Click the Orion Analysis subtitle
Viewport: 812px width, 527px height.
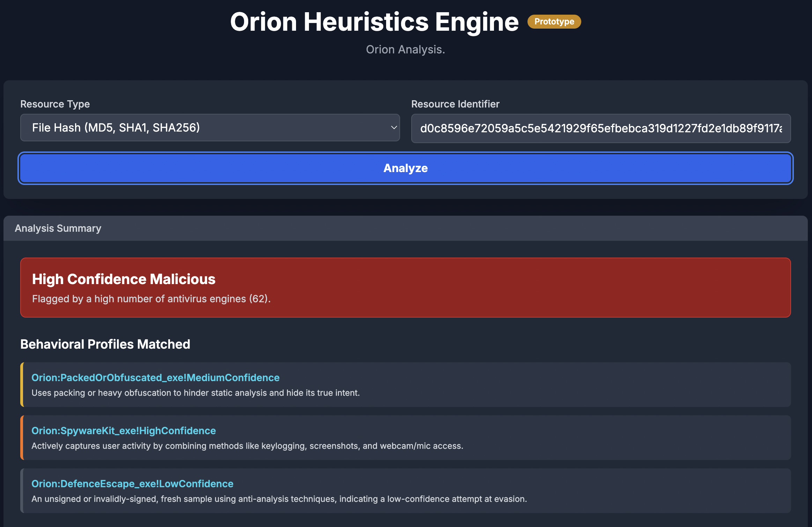(x=405, y=50)
